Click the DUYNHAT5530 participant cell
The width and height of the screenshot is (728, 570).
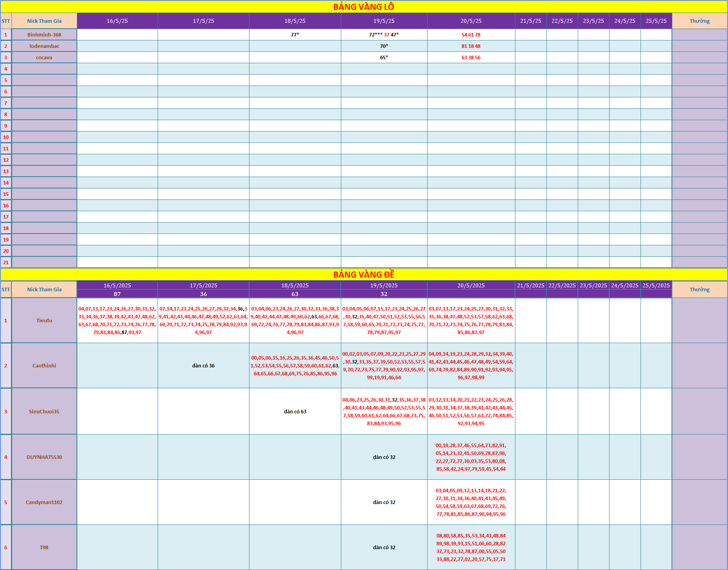pyautogui.click(x=44, y=457)
